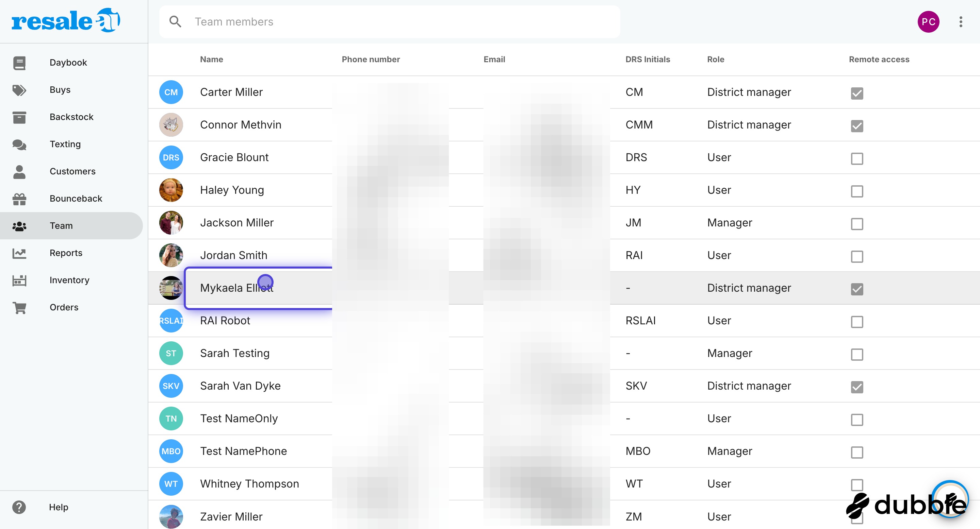Enable remote access for Test NameOnly
980x529 pixels.
857,420
